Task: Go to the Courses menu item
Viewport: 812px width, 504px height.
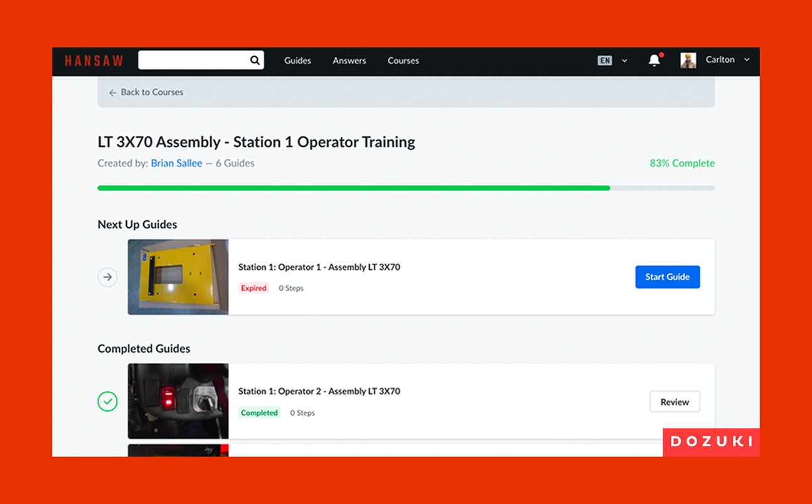Action: pyautogui.click(x=403, y=61)
